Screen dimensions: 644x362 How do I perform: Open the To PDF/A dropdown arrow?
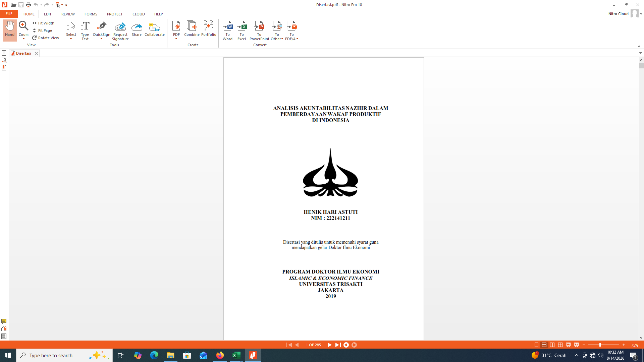click(297, 39)
